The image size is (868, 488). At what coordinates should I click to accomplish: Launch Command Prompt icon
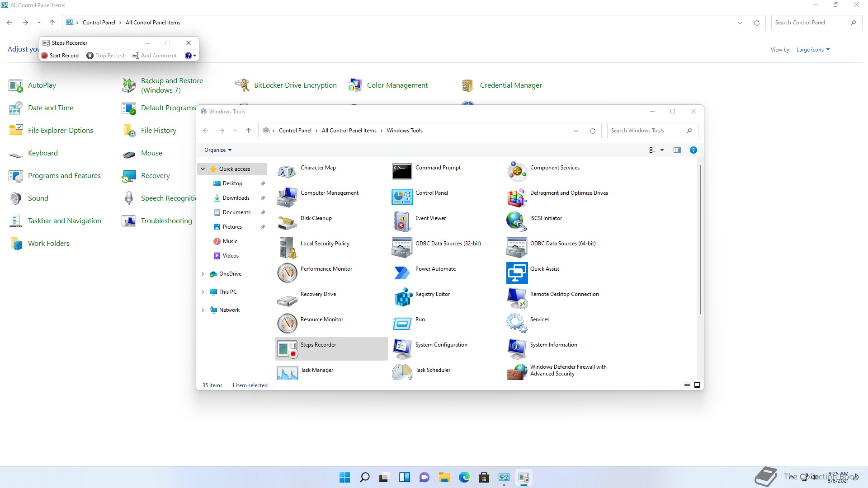point(402,172)
